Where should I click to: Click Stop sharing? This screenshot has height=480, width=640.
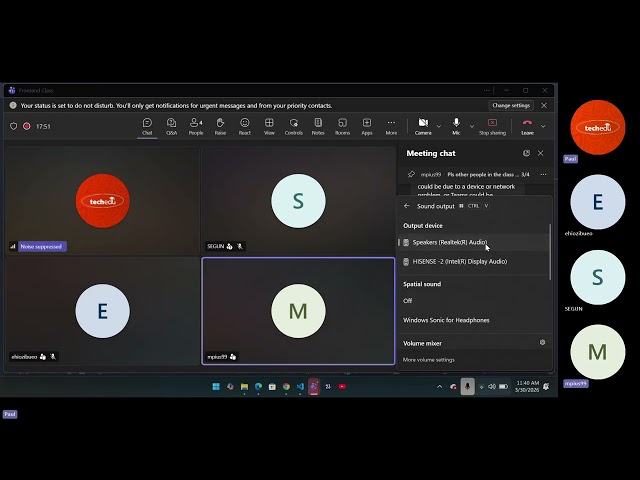[492, 127]
